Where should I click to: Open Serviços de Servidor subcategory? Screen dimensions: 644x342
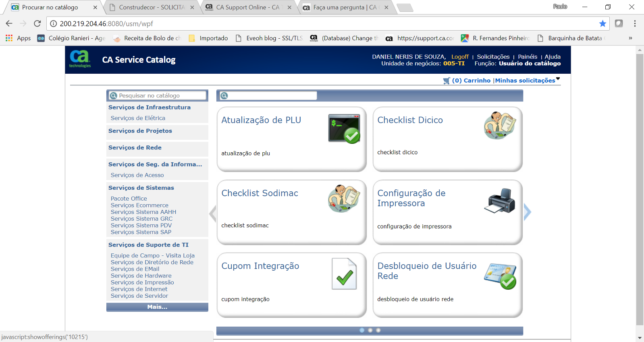139,296
